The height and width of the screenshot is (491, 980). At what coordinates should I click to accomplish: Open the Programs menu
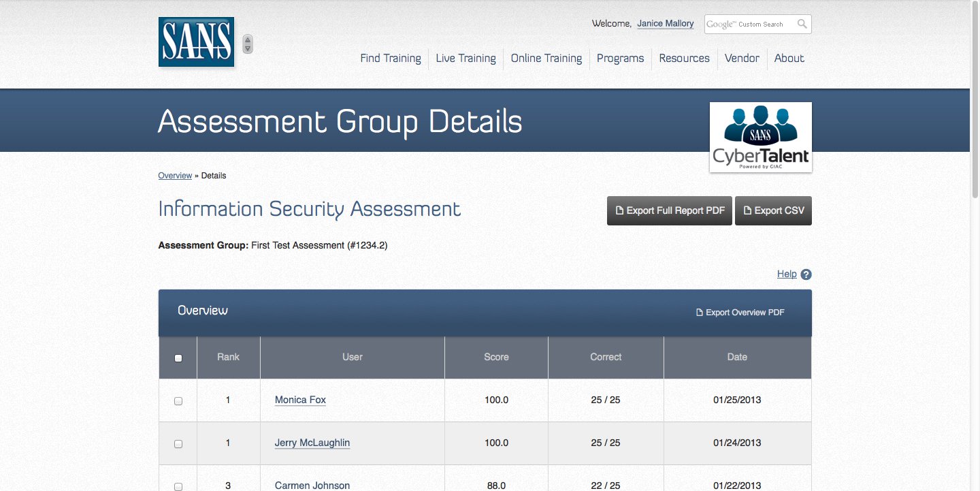click(620, 59)
